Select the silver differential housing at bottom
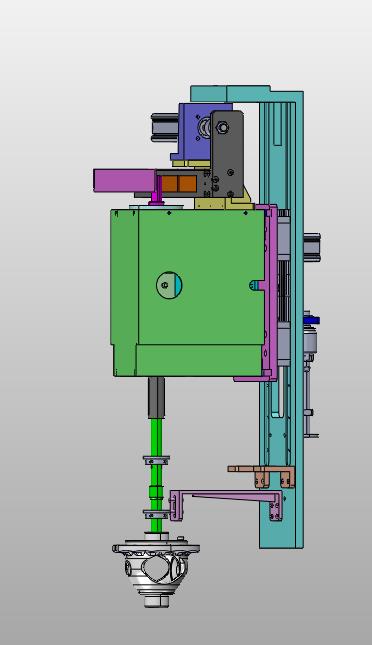 coord(156,570)
